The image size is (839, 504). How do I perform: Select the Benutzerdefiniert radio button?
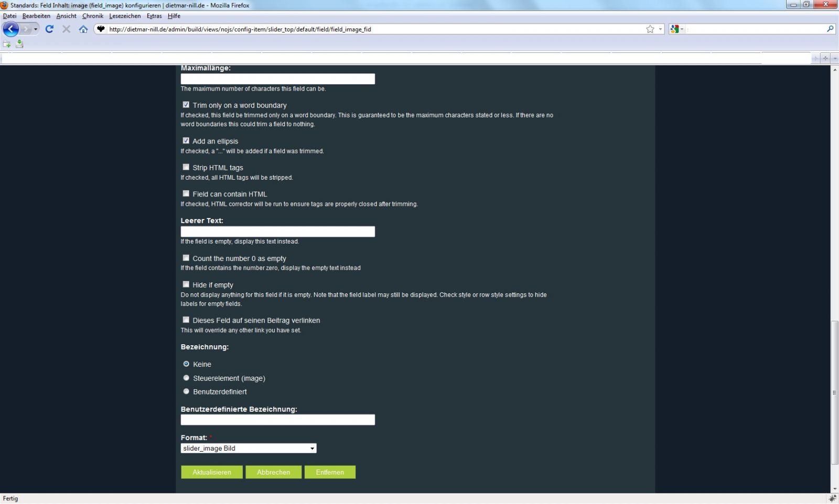[186, 391]
